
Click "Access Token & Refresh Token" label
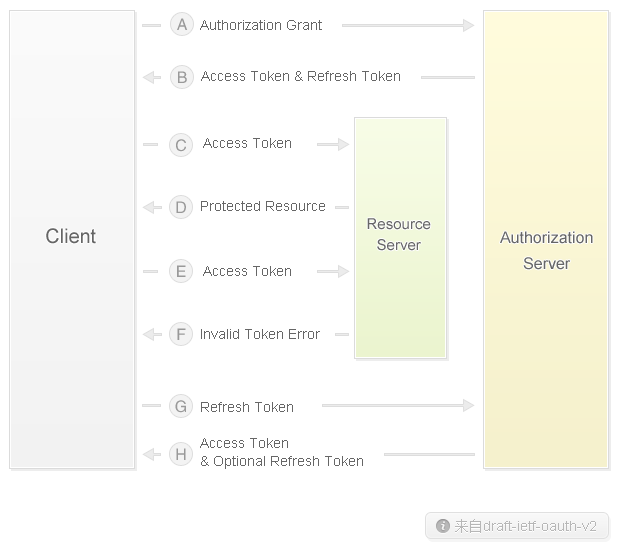(x=300, y=76)
